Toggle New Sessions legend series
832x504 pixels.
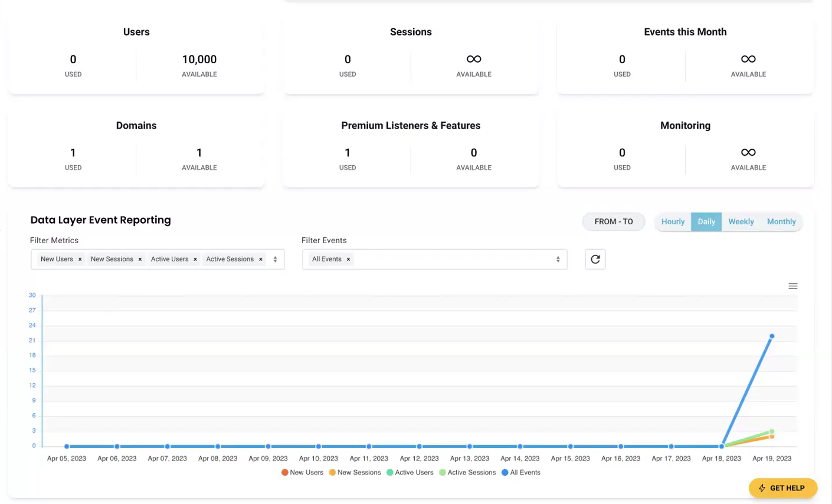(x=355, y=473)
